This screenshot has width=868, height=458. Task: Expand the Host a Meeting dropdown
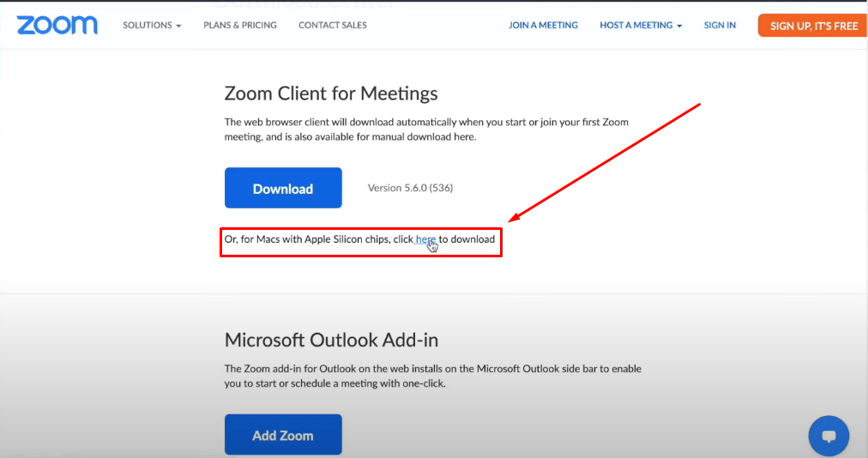pos(641,26)
